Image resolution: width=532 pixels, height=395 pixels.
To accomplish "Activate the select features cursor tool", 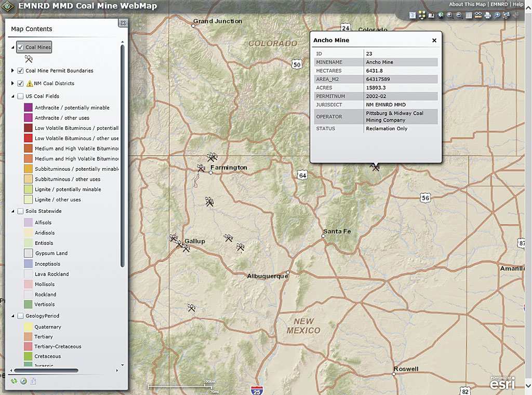I will coord(506,15).
